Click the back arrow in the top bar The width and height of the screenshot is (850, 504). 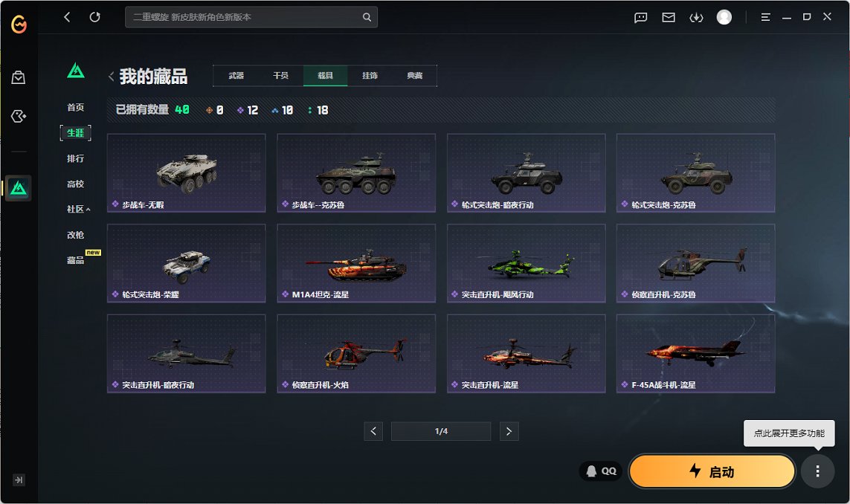tap(67, 17)
